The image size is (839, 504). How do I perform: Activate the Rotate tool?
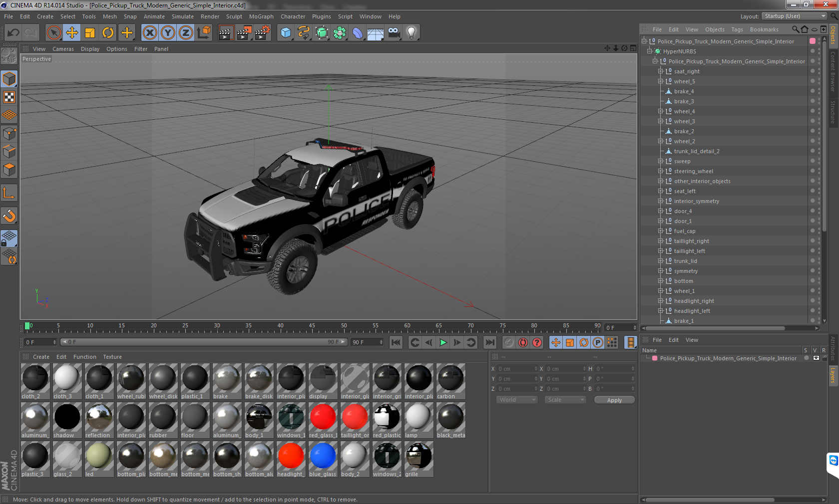[108, 33]
